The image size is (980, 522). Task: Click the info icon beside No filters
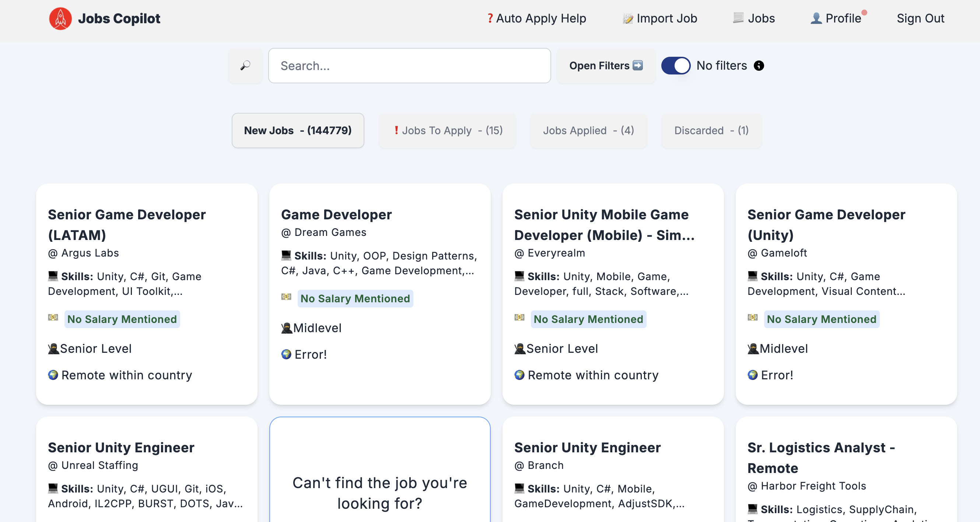759,66
